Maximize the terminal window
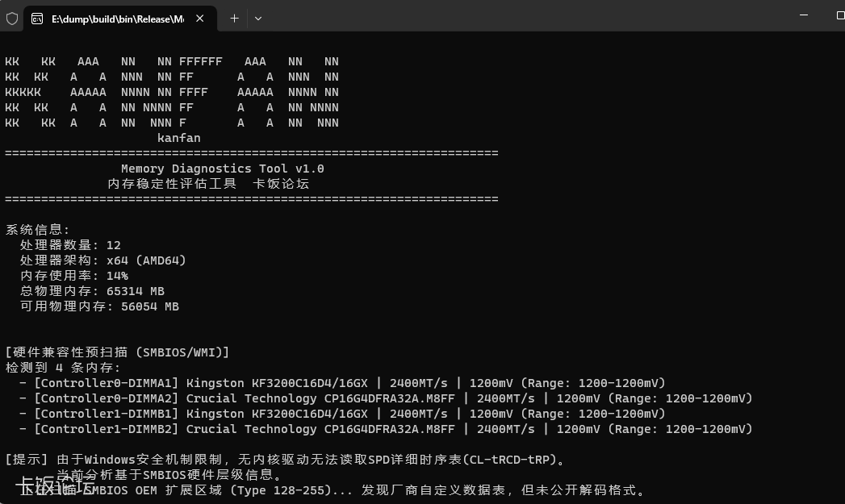 tap(839, 16)
